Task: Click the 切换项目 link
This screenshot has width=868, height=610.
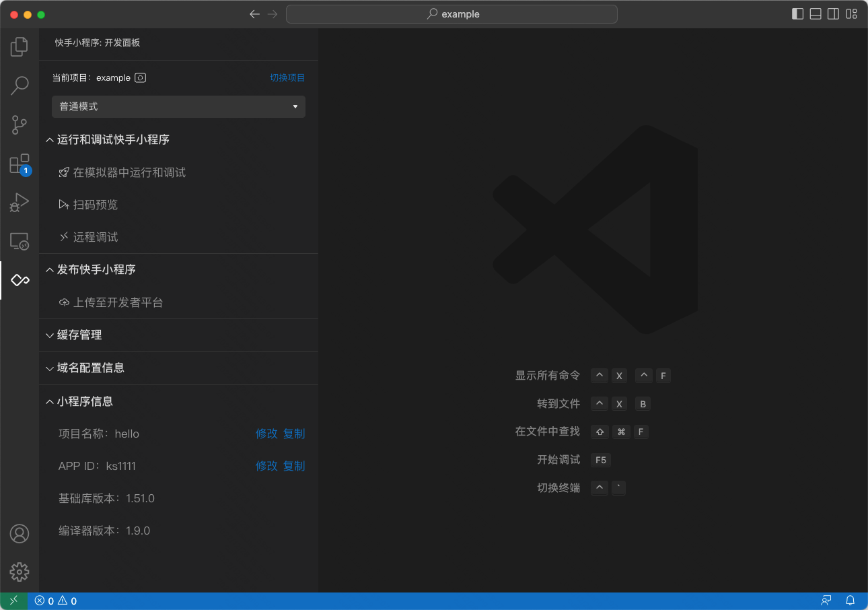Action: [287, 77]
